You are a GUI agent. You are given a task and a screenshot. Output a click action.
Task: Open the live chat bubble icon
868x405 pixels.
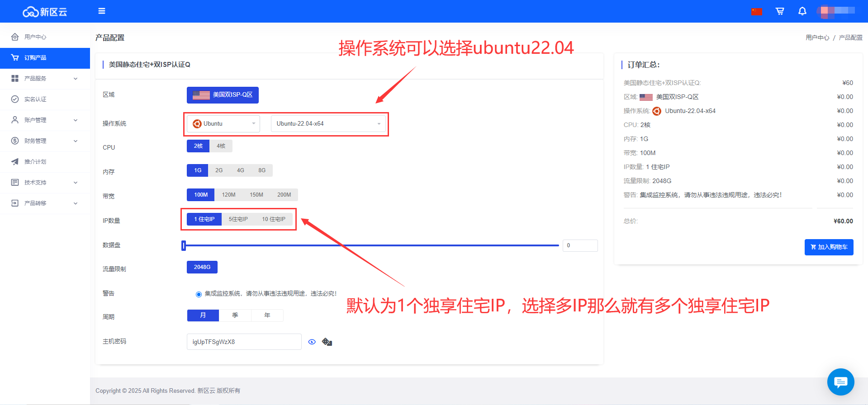(x=840, y=382)
